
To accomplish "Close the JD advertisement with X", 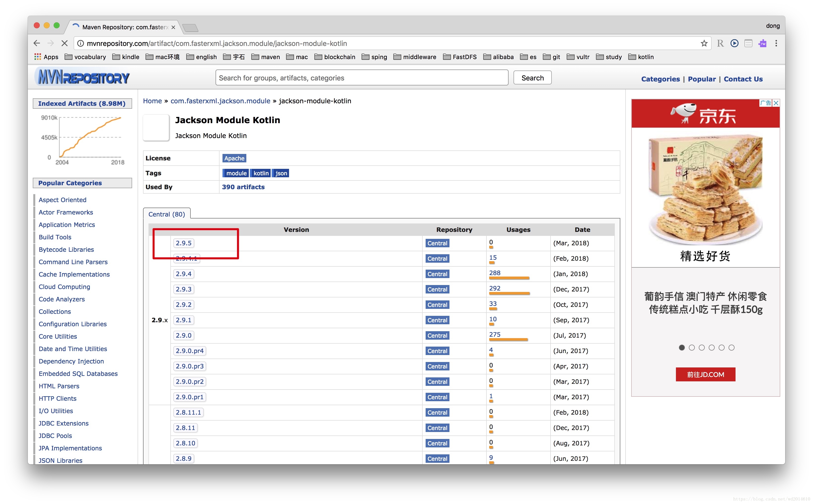I will [776, 103].
